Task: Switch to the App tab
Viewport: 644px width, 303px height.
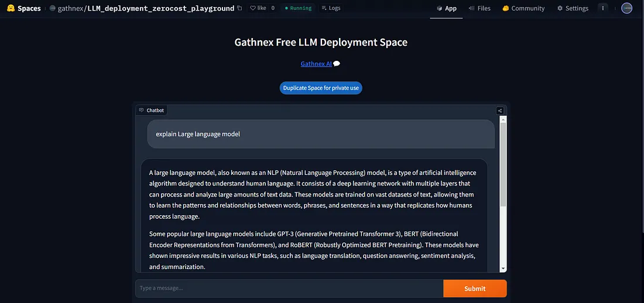Action: point(446,8)
